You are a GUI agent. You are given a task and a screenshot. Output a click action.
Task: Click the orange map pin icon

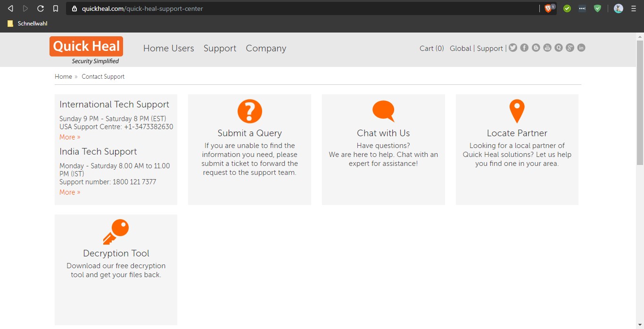517,112
